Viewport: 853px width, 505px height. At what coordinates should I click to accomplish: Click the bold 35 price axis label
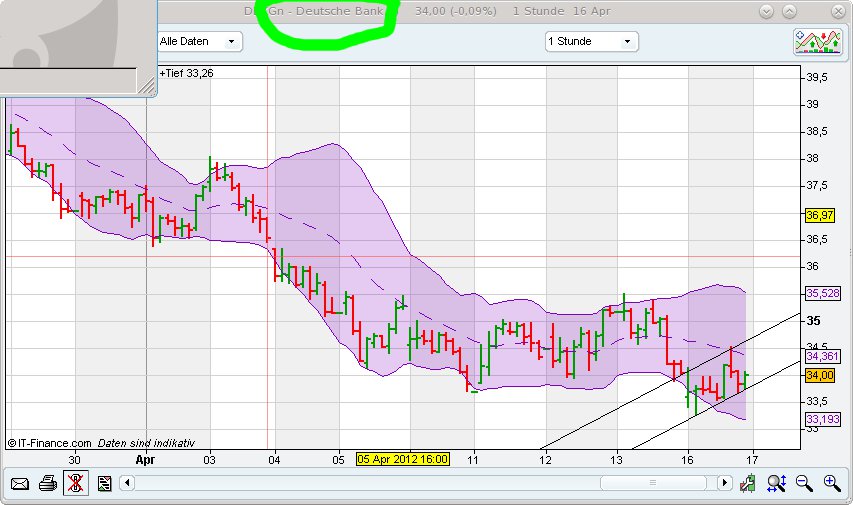[x=813, y=321]
